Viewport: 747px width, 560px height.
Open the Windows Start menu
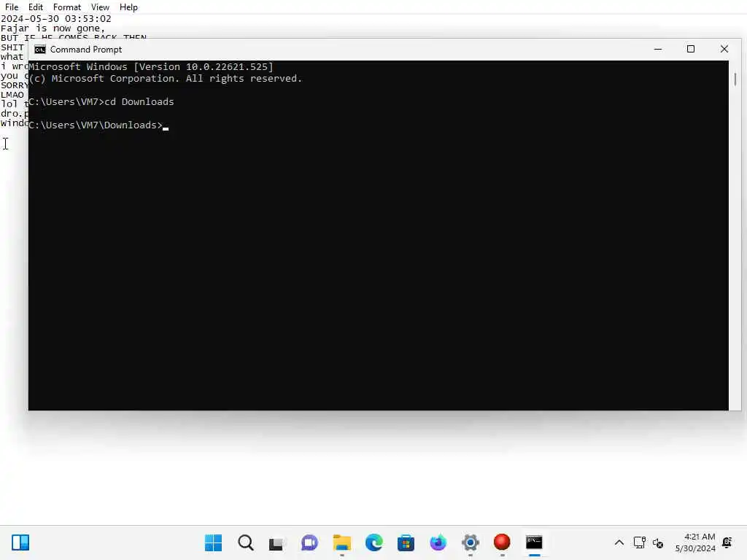coord(214,542)
